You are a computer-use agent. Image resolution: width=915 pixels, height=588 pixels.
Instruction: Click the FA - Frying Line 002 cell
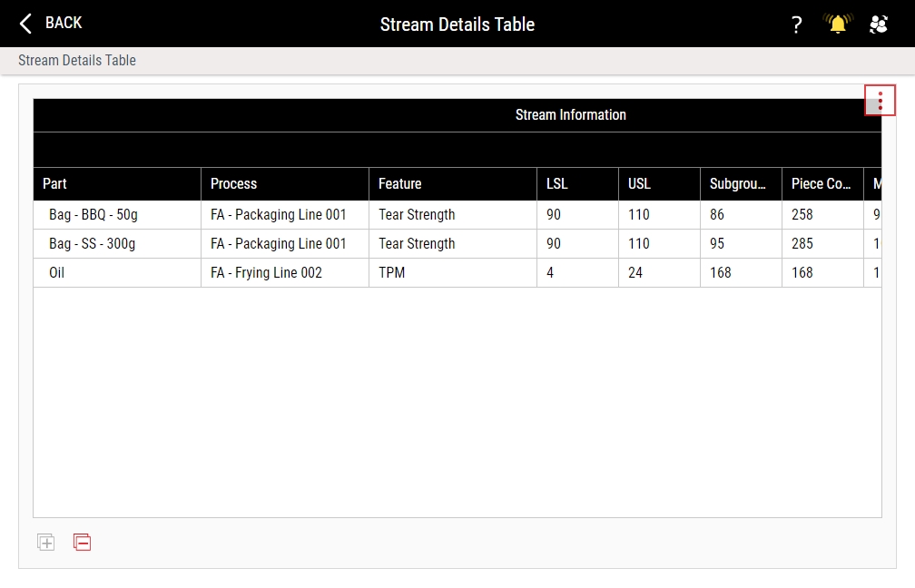tap(285, 273)
